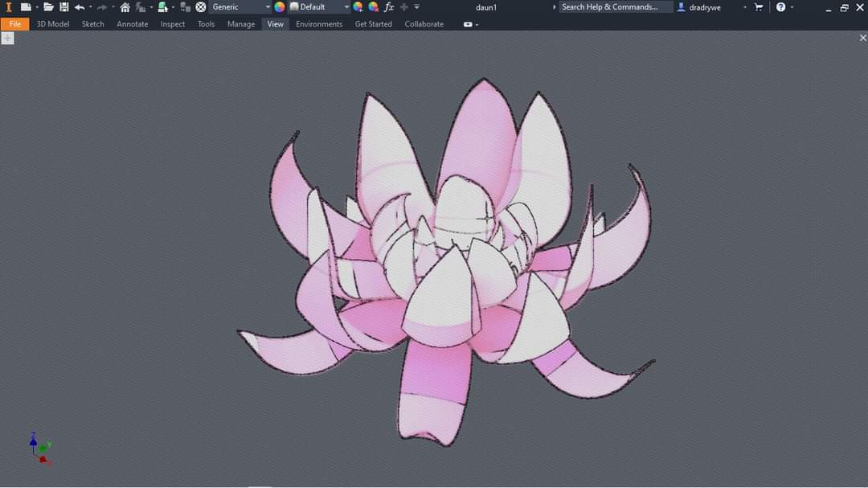The image size is (868, 488).
Task: Undo the last action
Action: pyautogui.click(x=79, y=7)
